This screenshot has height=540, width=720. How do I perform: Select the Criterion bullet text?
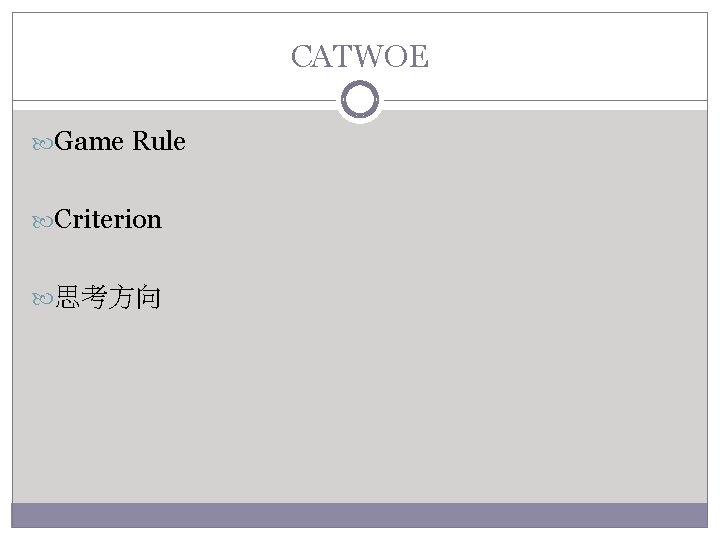(x=108, y=219)
